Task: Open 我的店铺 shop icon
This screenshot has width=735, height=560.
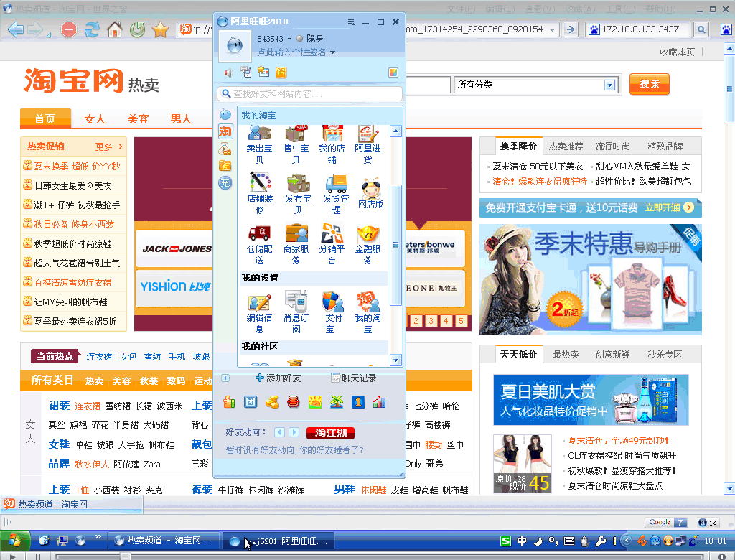Action: click(332, 144)
